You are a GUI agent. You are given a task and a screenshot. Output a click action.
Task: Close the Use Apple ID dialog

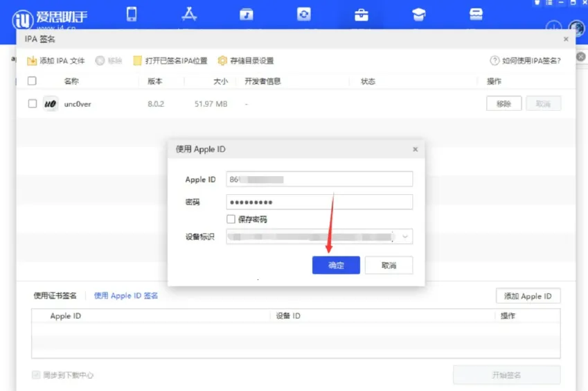coord(415,149)
